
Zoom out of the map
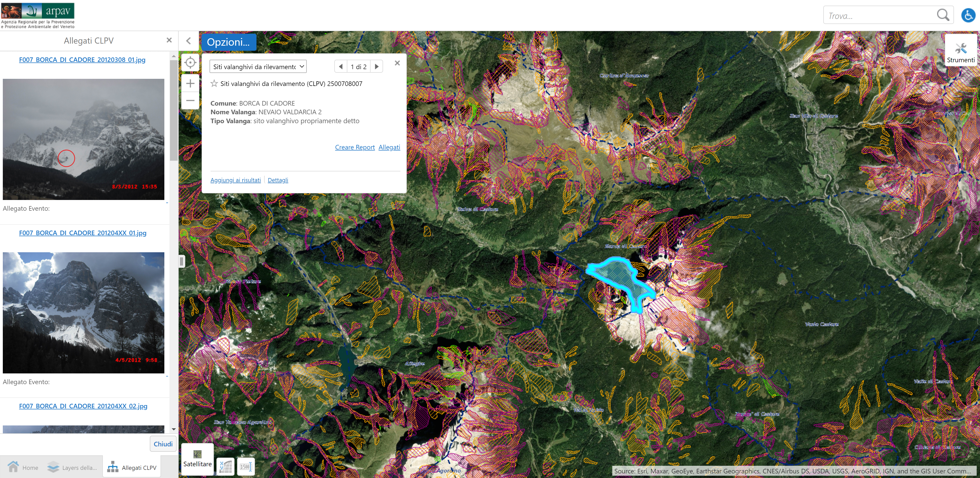click(x=190, y=101)
